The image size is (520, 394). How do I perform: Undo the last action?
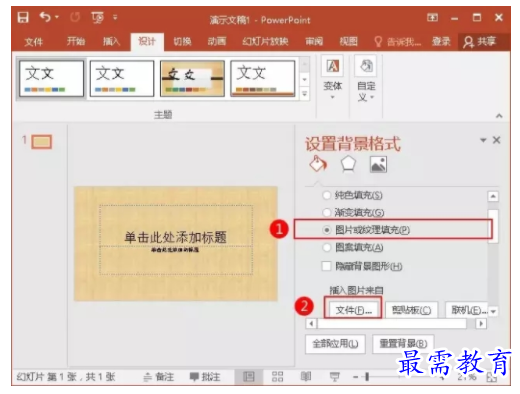[x=45, y=17]
